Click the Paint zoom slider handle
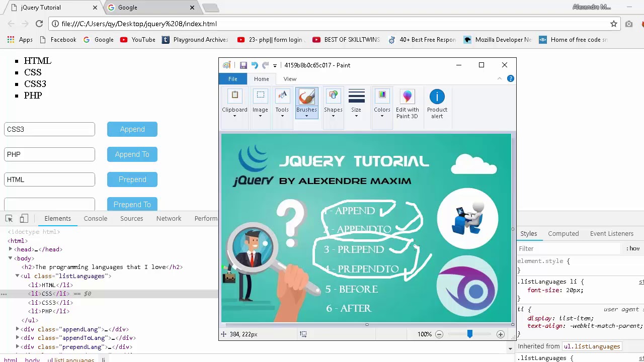 coord(469,334)
